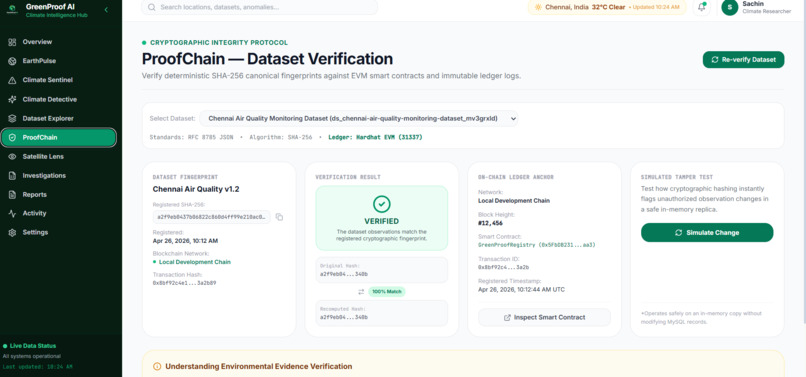This screenshot has width=806, height=377.
Task: Click the Chennai weather status pill
Action: pos(607,7)
